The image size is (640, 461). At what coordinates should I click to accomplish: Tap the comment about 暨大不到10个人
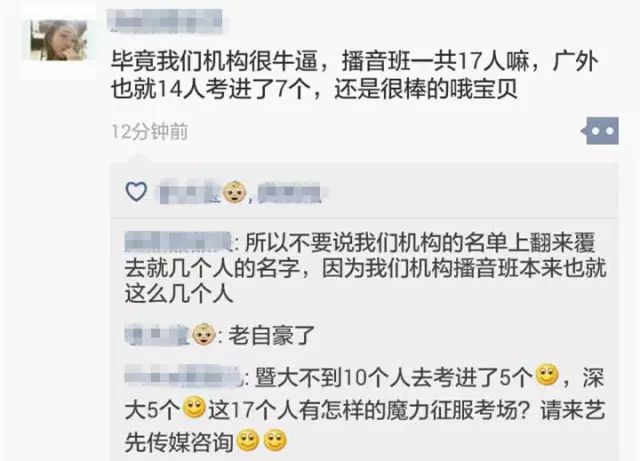[x=364, y=408]
